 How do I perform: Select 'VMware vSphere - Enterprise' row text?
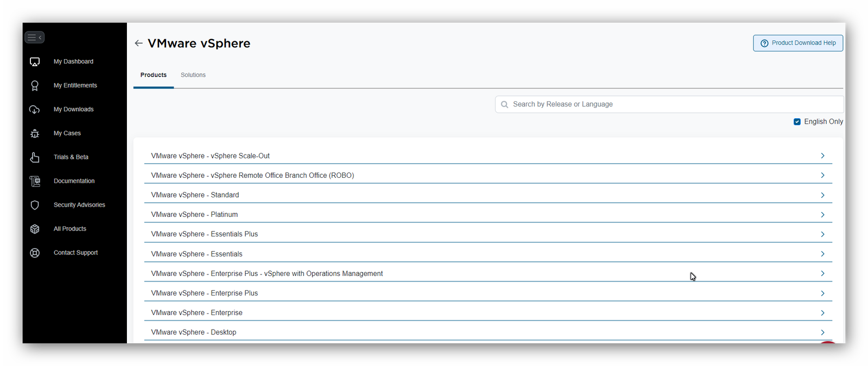click(x=197, y=313)
